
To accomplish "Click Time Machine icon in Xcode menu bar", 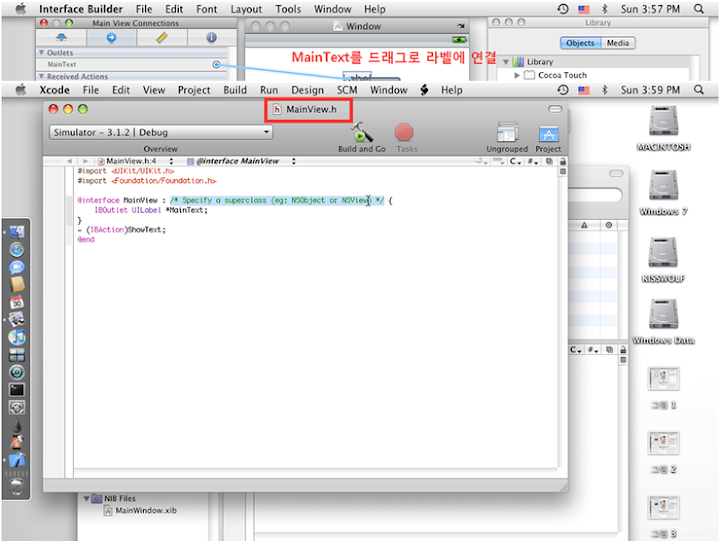I will click(563, 90).
